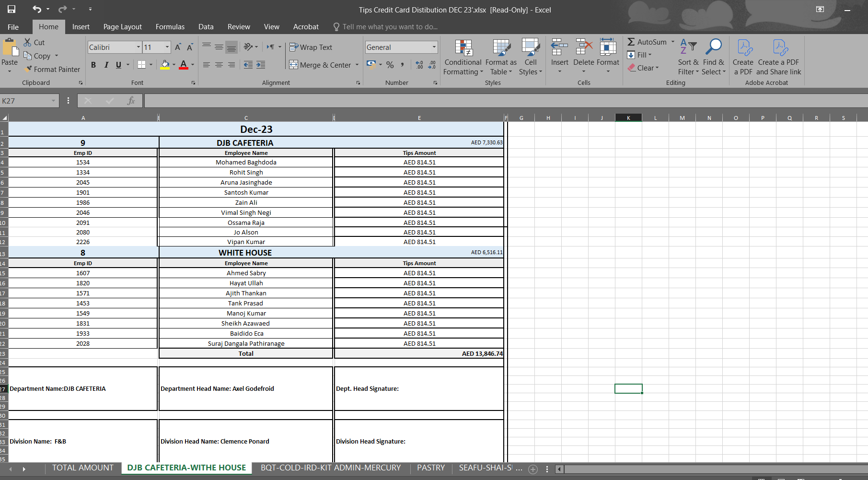Toggle Bottom Align vertical alignment
This screenshot has width=868, height=480.
(x=231, y=47)
